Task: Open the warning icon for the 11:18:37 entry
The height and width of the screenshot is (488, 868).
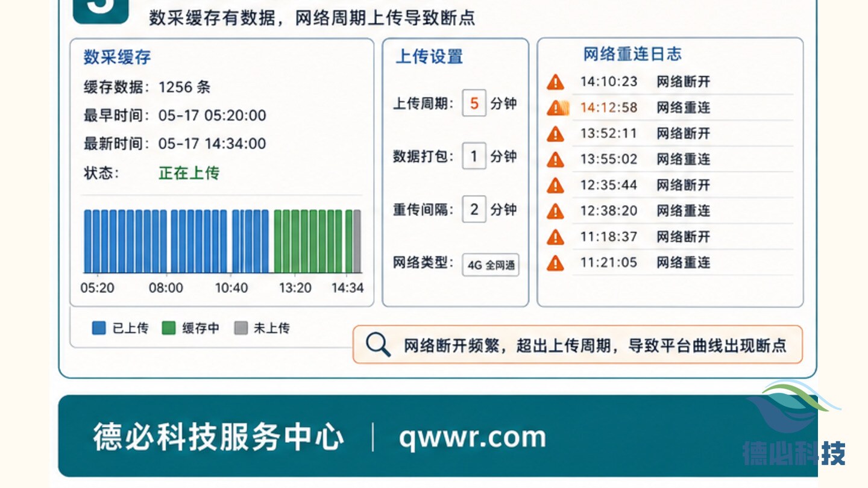Action: pyautogui.click(x=555, y=237)
